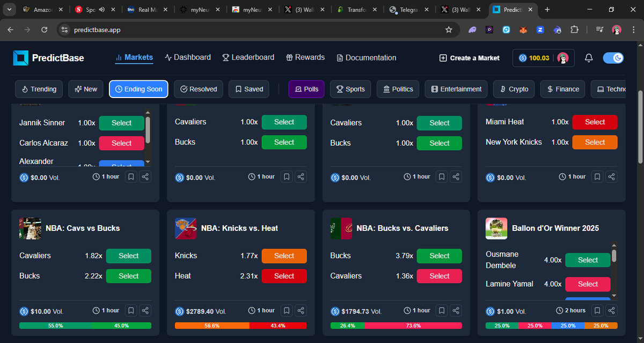Open the Leaderboard page
This screenshot has width=644, height=343.
point(248,57)
